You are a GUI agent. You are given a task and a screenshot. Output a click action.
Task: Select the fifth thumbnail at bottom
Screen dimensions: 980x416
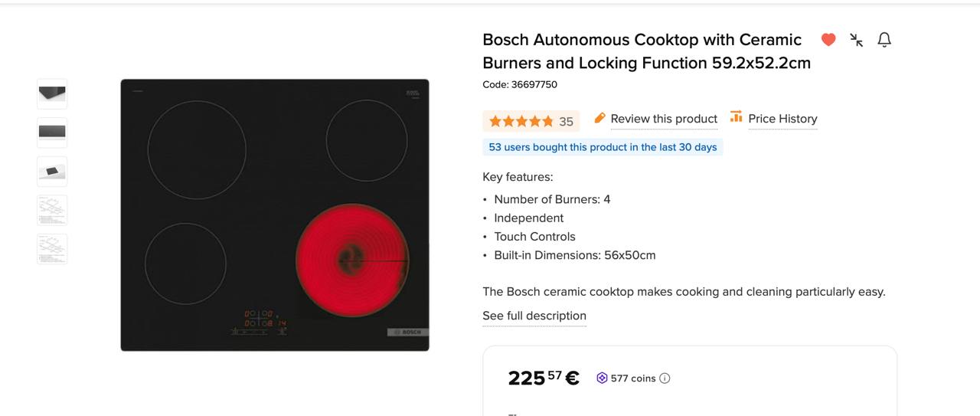pyautogui.click(x=52, y=249)
